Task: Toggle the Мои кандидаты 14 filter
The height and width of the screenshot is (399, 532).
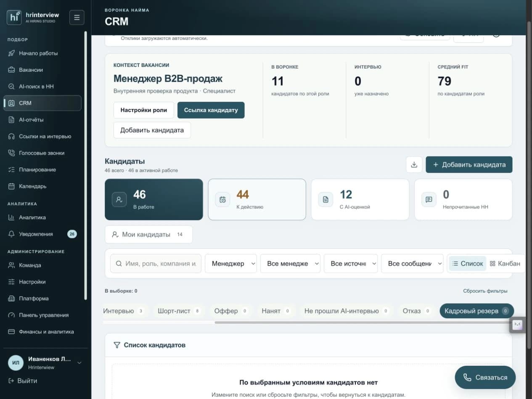Action: click(148, 235)
